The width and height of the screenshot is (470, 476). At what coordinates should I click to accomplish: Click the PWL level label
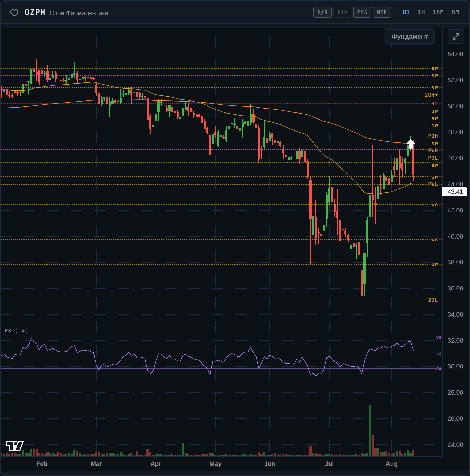click(x=433, y=184)
